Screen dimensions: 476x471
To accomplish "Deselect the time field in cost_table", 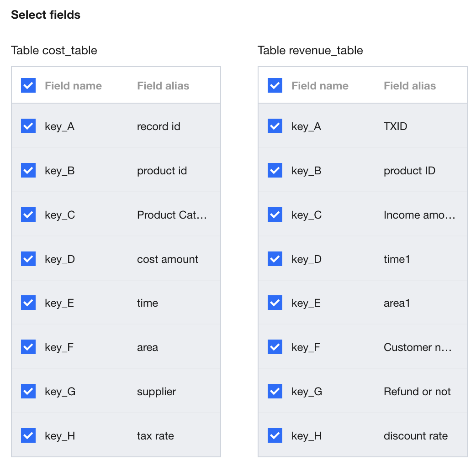I will (x=28, y=303).
